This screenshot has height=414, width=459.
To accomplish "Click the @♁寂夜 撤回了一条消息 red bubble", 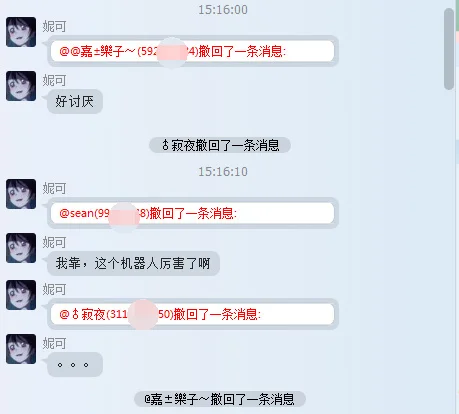I will (x=193, y=314).
